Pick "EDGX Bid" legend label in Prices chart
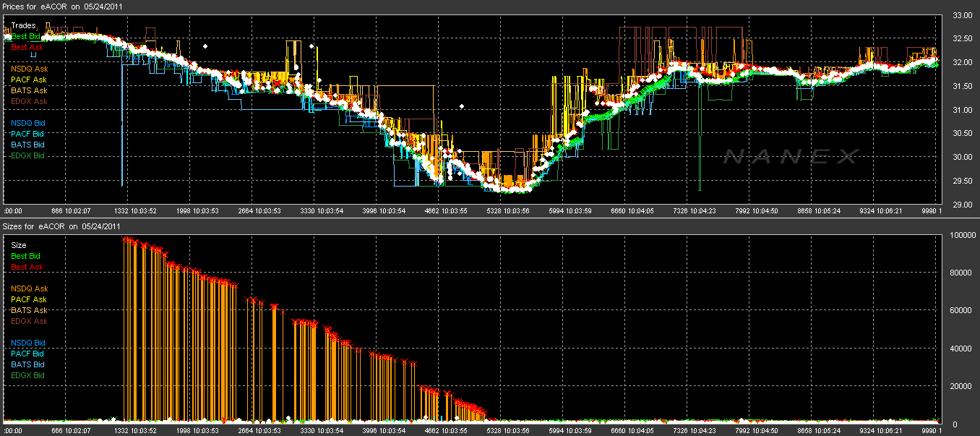Screen dimensions: 980x436 [27, 155]
